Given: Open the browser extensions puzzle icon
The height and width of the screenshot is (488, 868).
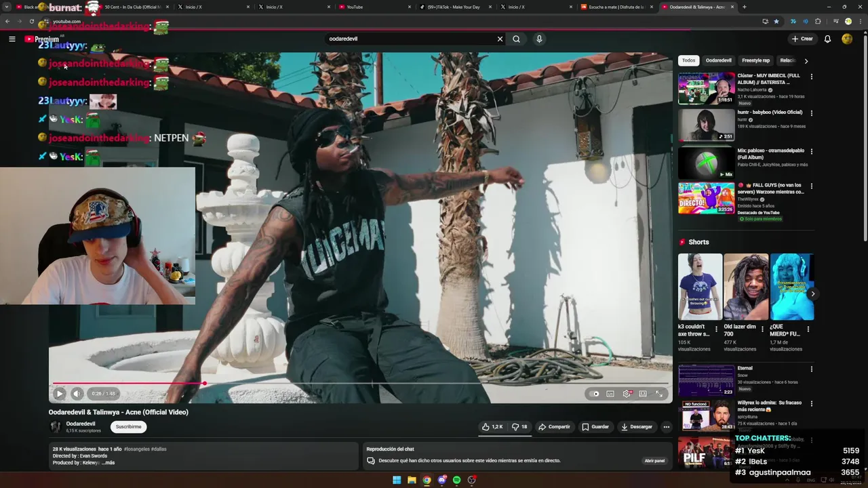Looking at the screenshot, I should [818, 21].
